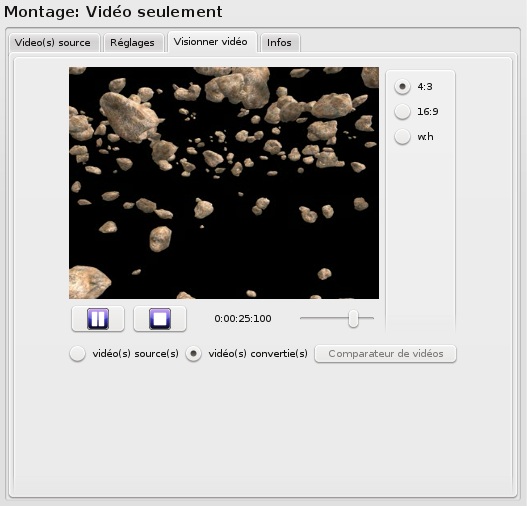
Task: Click the slider track left of the handle
Action: click(324, 318)
